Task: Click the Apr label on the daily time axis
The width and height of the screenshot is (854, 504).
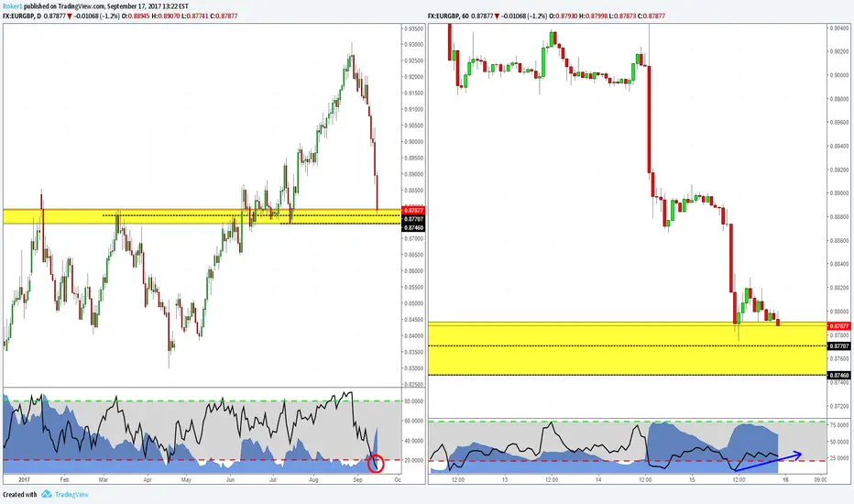Action: click(x=147, y=480)
